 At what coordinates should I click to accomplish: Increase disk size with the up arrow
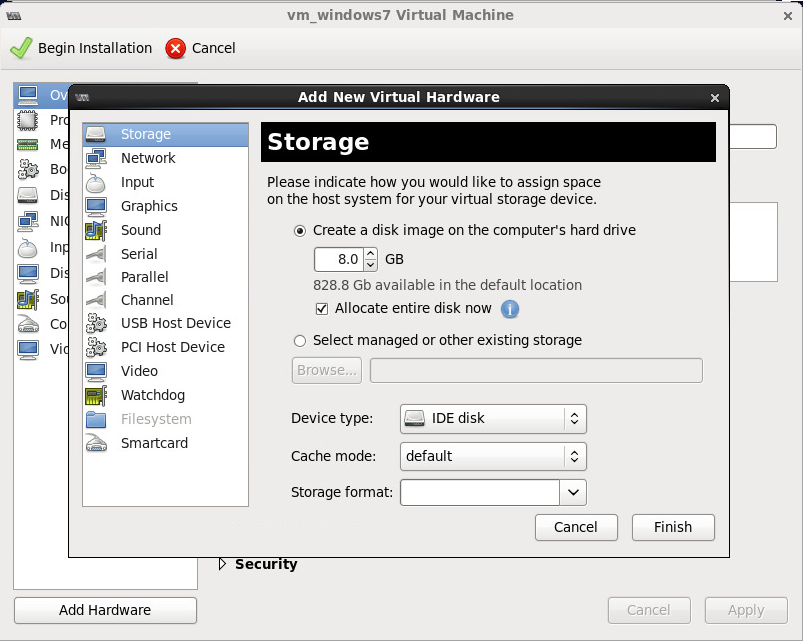pos(370,254)
